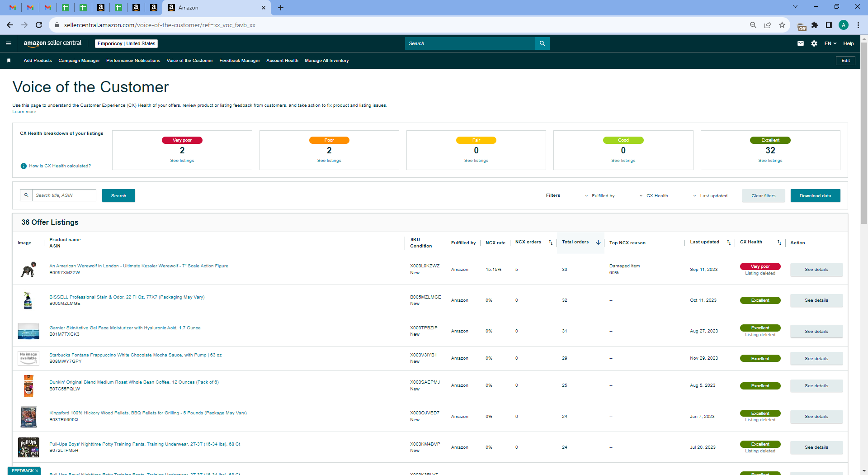Click the magnifier icon in the title/ASIN search box
868x475 pixels.
coord(26,195)
